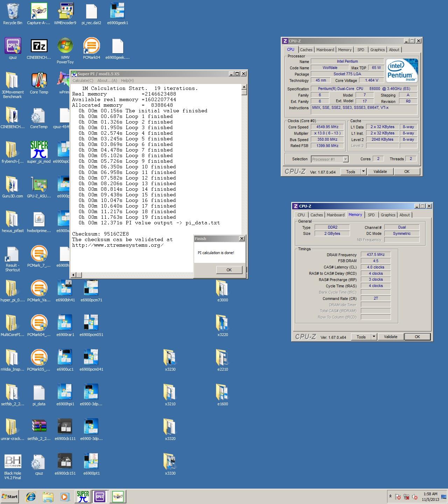
Task: Click Validate in upper CPU-Z window
Action: click(x=380, y=171)
